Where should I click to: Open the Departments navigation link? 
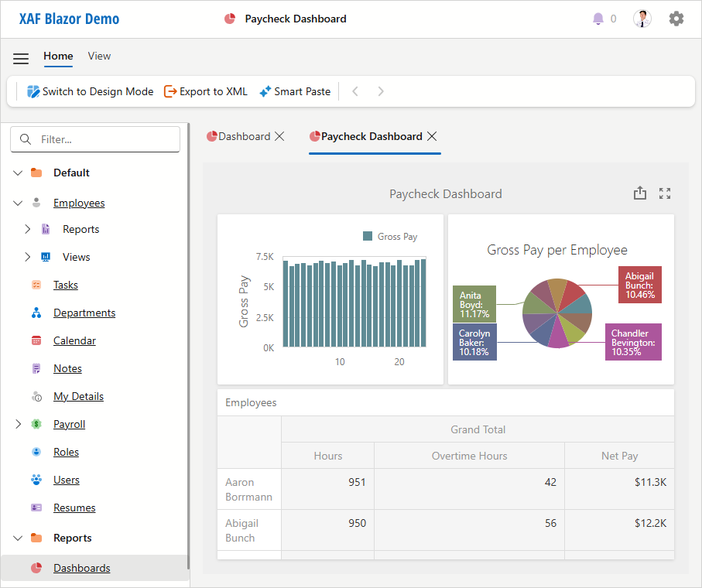click(84, 313)
